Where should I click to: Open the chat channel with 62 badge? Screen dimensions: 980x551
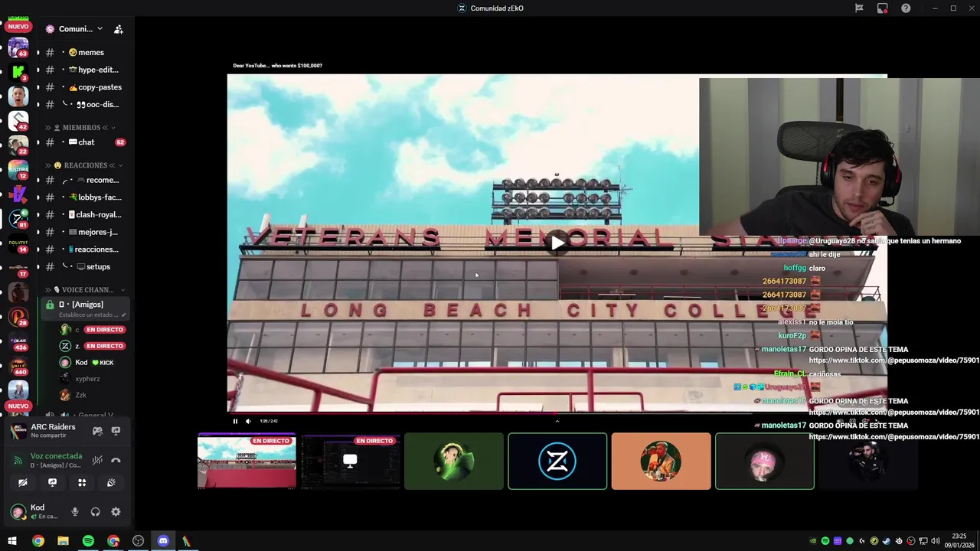(85, 142)
